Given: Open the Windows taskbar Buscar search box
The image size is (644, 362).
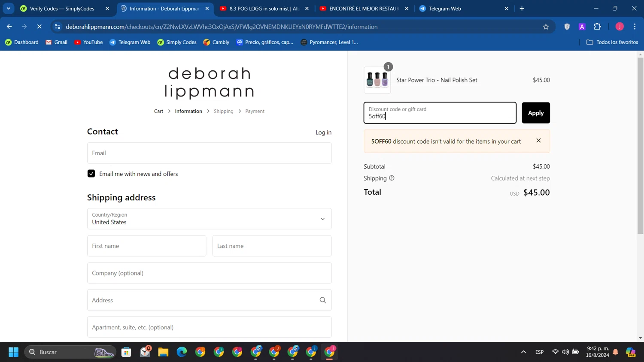Looking at the screenshot, I should tap(70, 352).
